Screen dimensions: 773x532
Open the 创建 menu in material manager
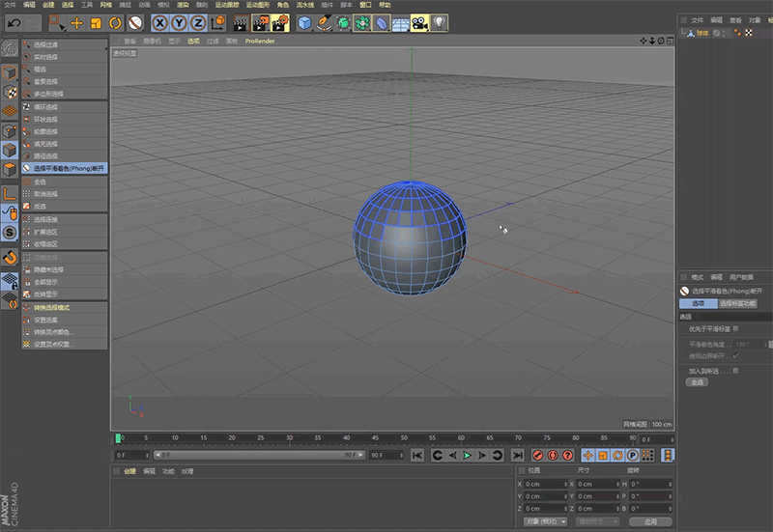129,471
